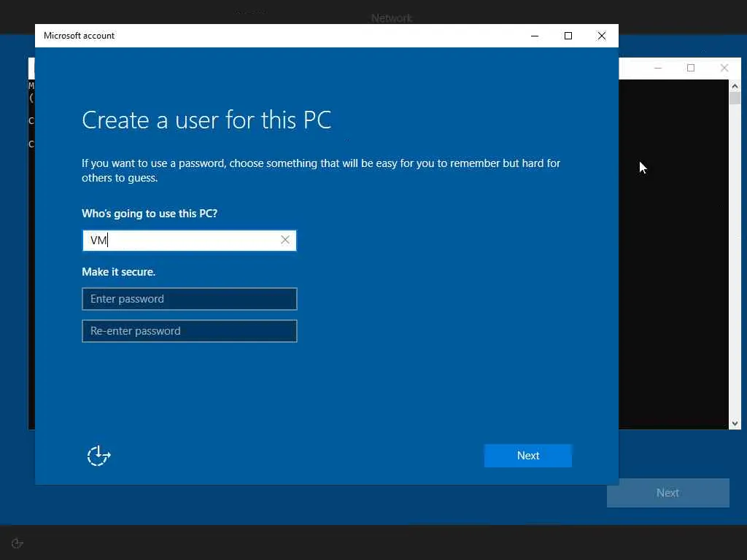Screen dimensions: 747x560
Task: Click console scrollbar down arrow
Action: pos(735,424)
